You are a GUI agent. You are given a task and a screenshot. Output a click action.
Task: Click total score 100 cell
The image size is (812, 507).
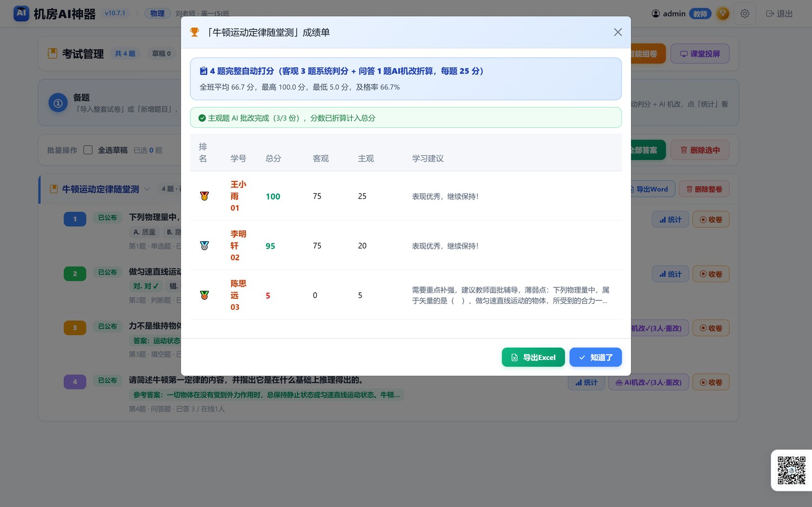273,196
